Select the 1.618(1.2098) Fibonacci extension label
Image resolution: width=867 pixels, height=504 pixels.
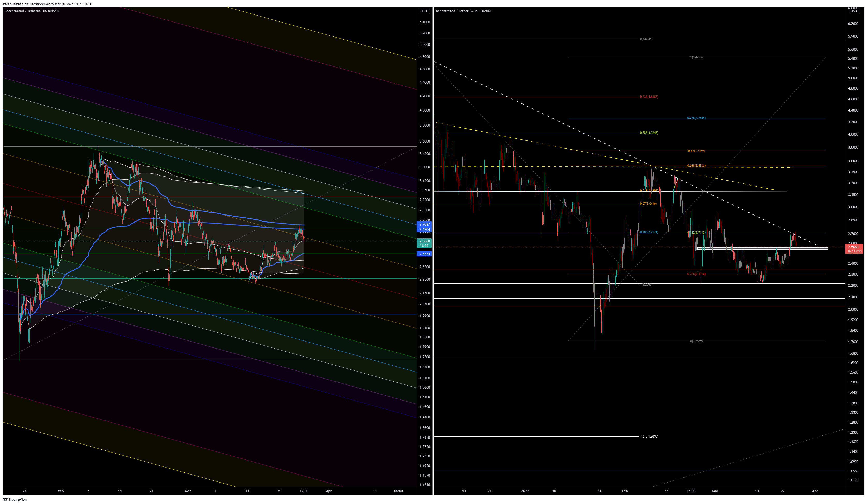[x=649, y=436]
